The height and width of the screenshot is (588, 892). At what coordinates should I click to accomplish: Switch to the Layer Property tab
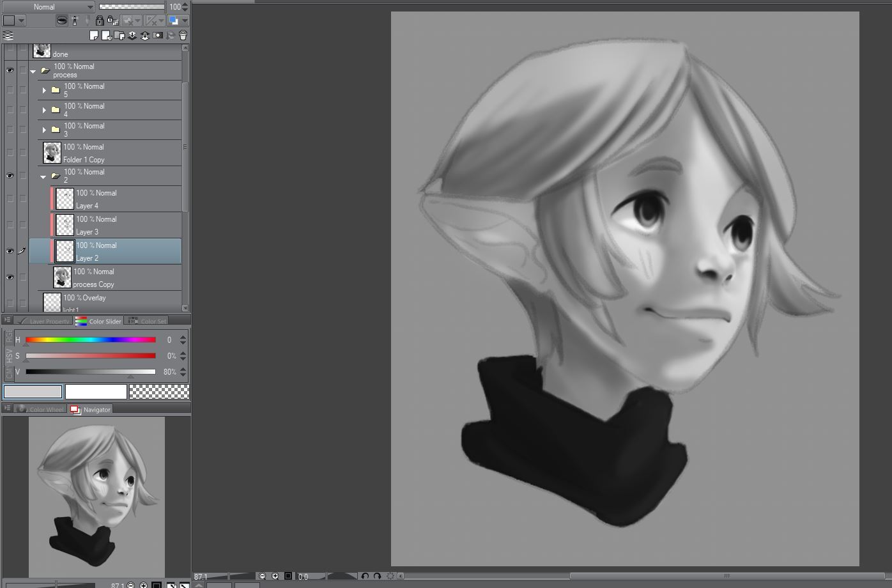coord(43,321)
